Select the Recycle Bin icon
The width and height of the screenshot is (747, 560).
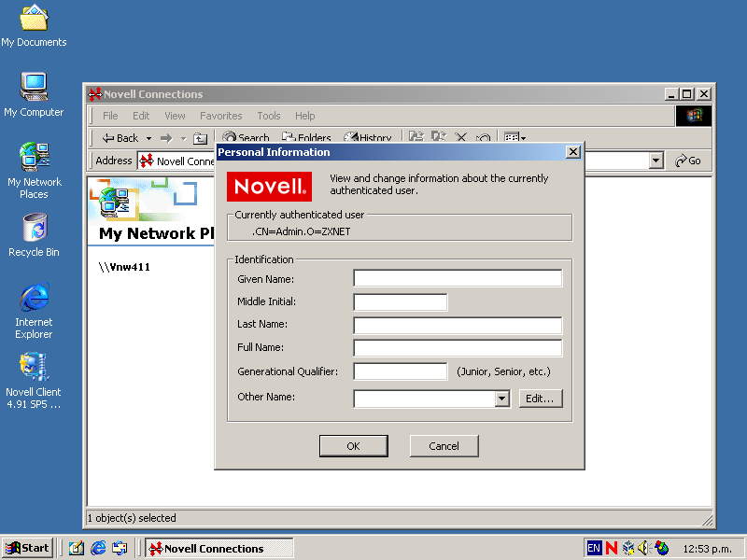coord(34,235)
